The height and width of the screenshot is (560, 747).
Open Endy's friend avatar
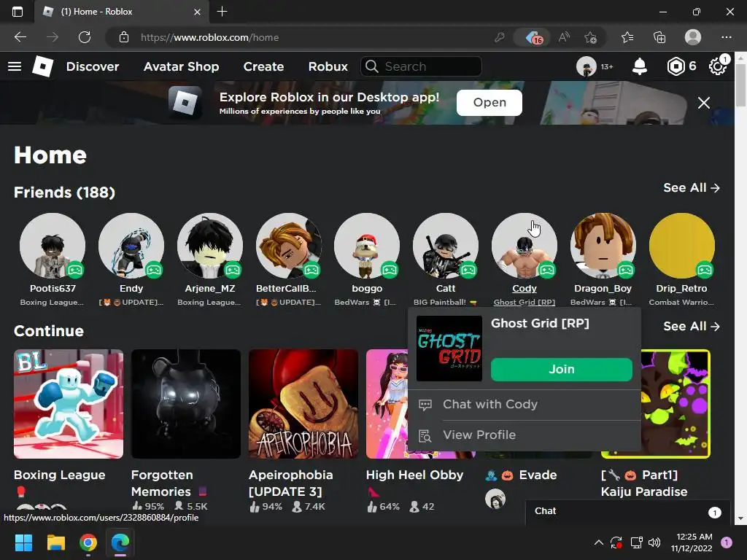tap(131, 245)
